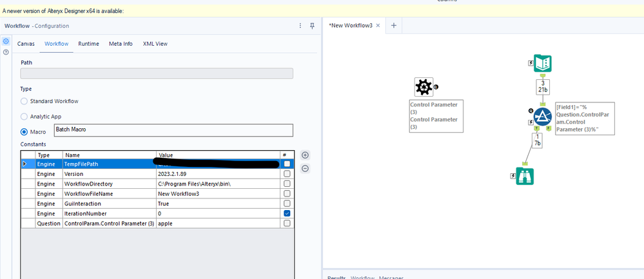Add a new constant with plus icon
This screenshot has height=279, width=644.
pos(305,155)
